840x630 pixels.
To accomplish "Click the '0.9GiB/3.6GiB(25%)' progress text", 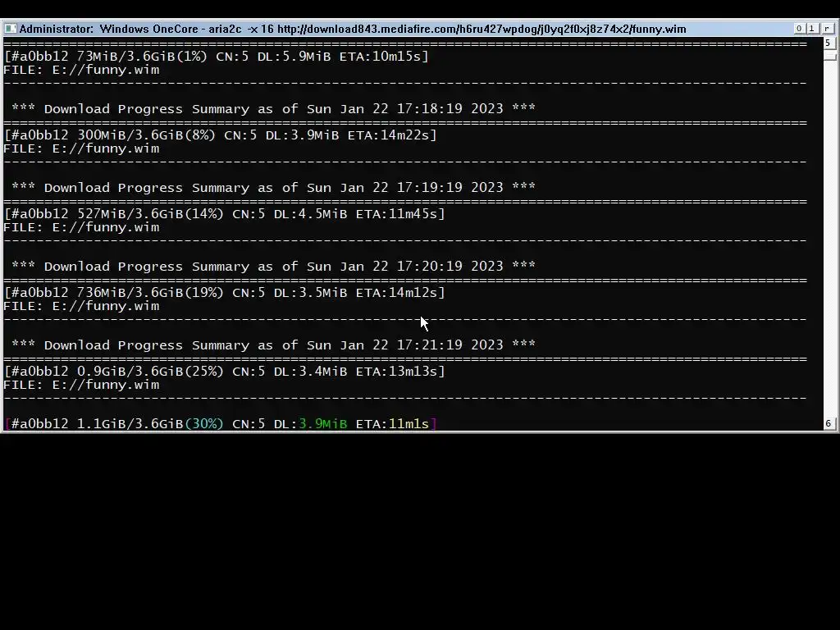I will click(x=150, y=372).
